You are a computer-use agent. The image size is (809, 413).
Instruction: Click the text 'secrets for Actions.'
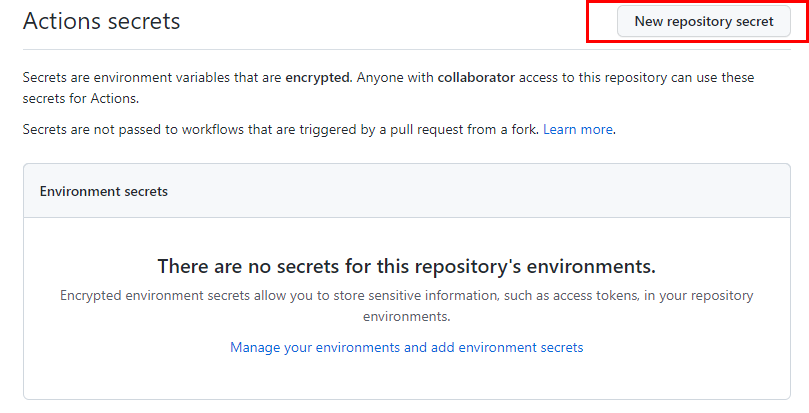(81, 98)
